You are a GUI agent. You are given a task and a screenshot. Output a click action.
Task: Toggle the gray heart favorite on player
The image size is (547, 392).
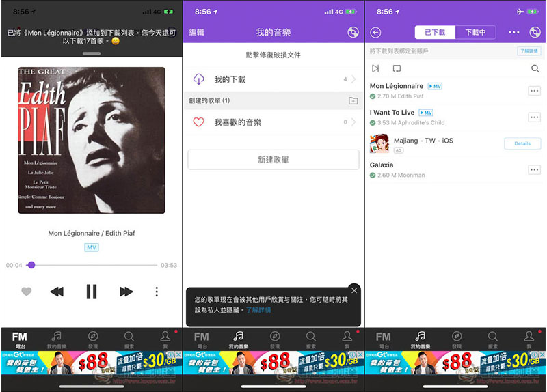(27, 292)
